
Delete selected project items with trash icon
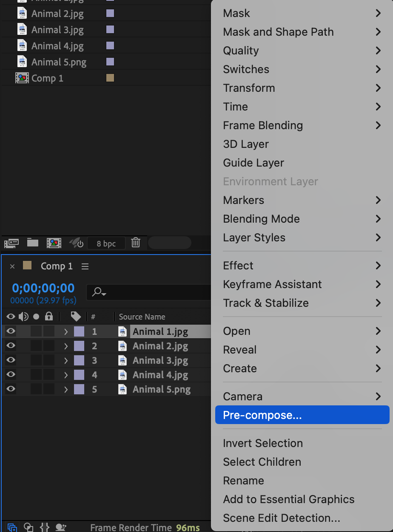(136, 243)
